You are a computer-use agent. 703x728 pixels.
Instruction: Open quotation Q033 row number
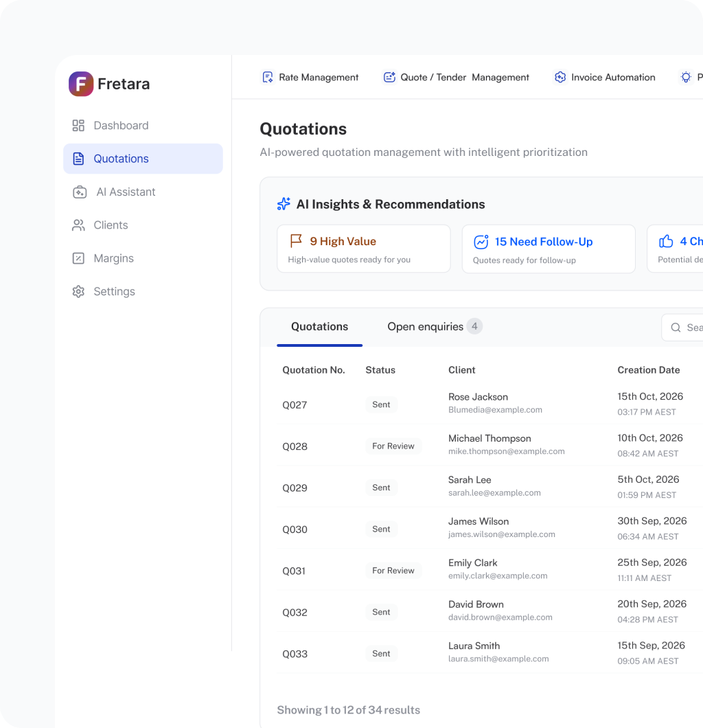click(295, 654)
